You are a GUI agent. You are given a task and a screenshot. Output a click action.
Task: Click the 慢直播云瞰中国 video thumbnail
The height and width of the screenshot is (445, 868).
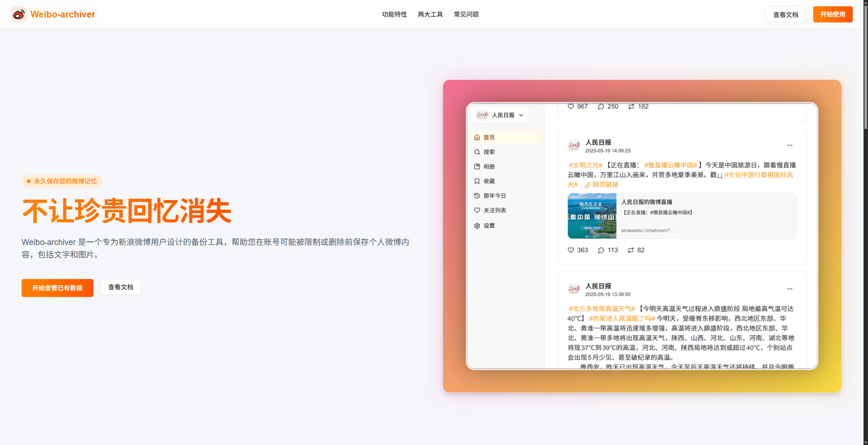coord(592,215)
